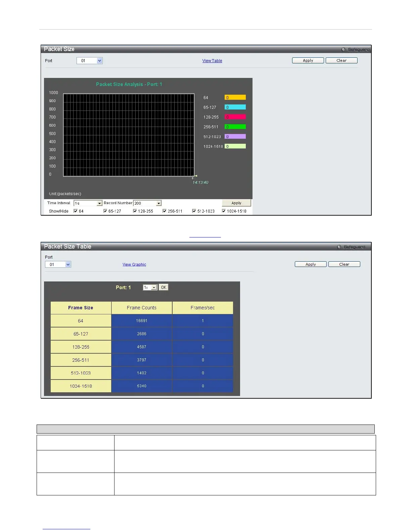Click the Frames/sec column header

(x=203, y=308)
